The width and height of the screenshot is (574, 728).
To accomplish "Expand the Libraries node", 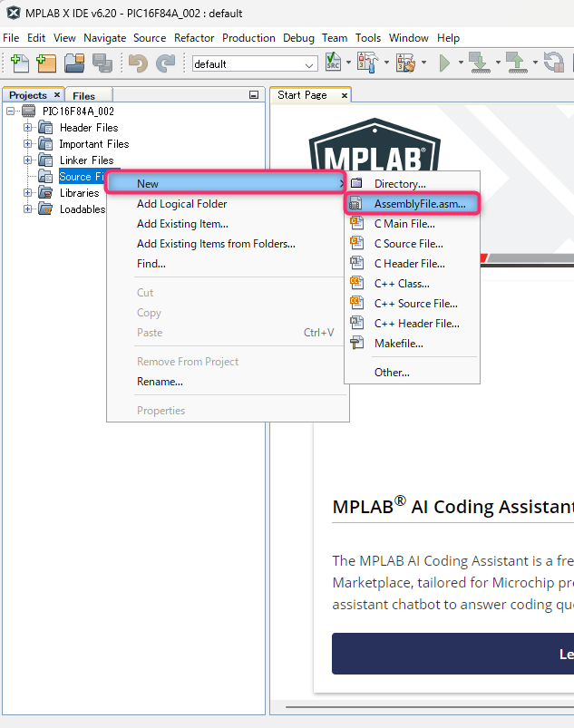I will point(28,192).
